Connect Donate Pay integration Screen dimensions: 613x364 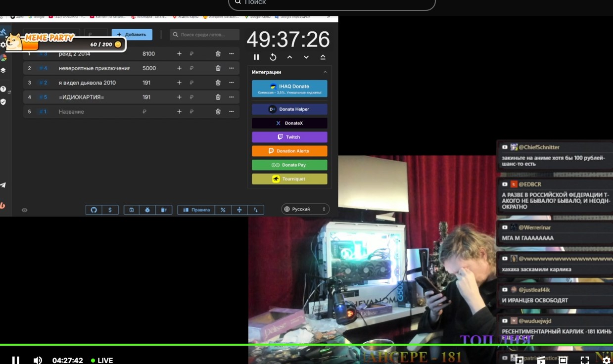tap(289, 165)
